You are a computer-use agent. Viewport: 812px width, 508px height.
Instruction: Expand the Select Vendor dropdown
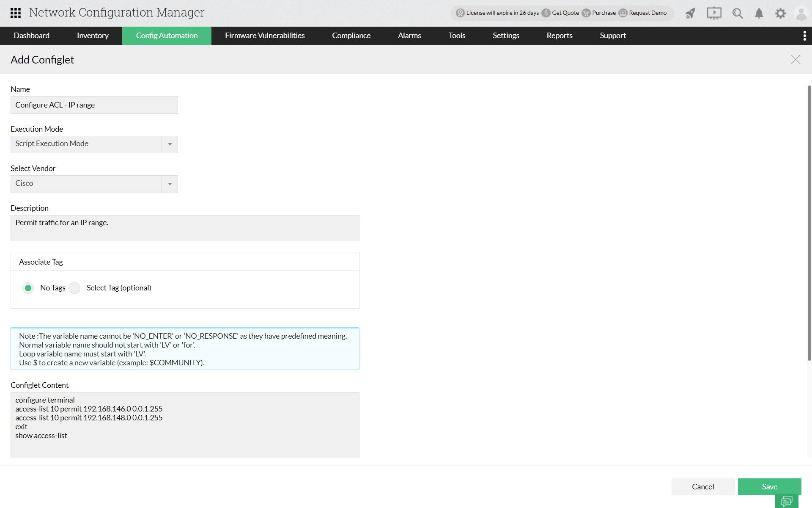click(x=170, y=184)
